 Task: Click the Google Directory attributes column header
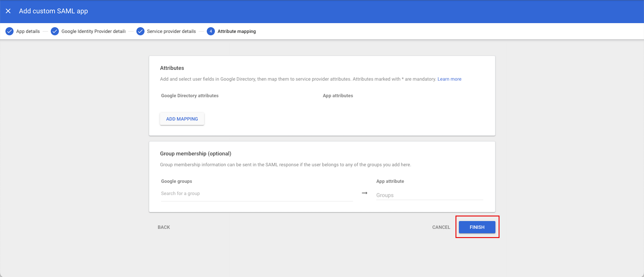pos(189,95)
